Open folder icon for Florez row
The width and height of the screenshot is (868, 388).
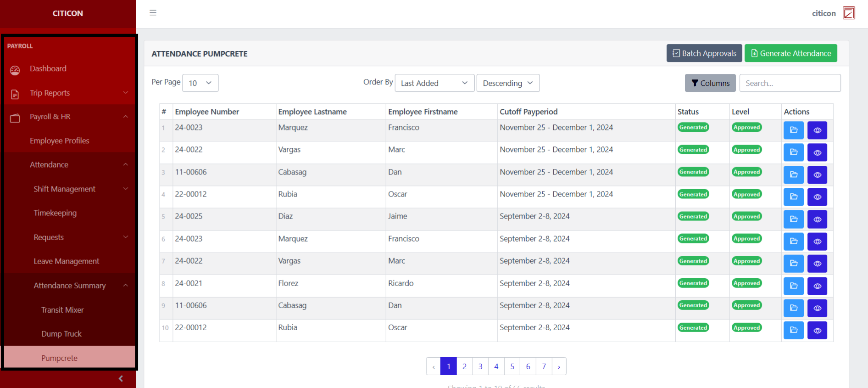pos(793,286)
